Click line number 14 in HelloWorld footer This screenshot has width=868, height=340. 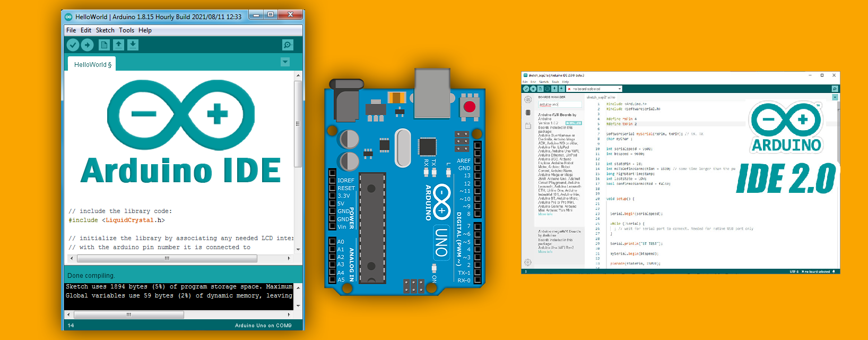pyautogui.click(x=71, y=325)
